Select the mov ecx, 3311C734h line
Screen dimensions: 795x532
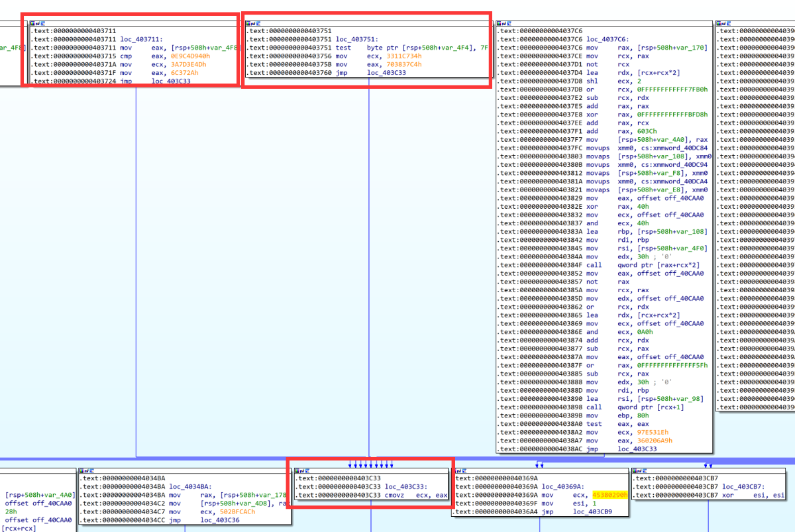[x=333, y=56]
